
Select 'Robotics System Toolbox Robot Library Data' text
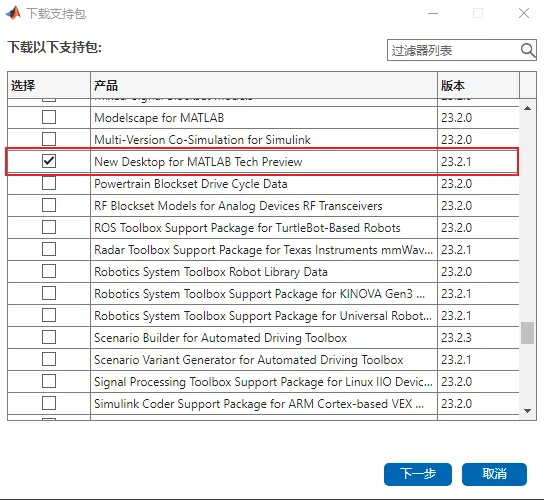(x=211, y=272)
